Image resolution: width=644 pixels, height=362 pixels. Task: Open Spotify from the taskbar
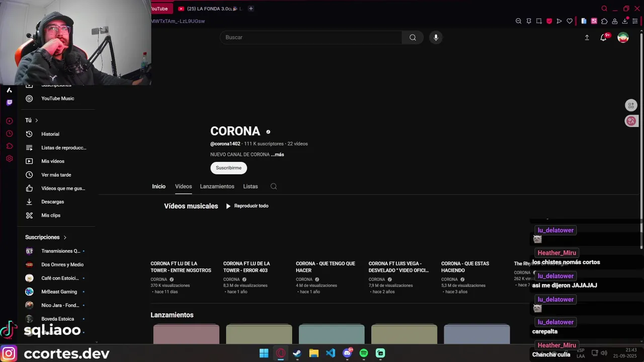[363, 353]
